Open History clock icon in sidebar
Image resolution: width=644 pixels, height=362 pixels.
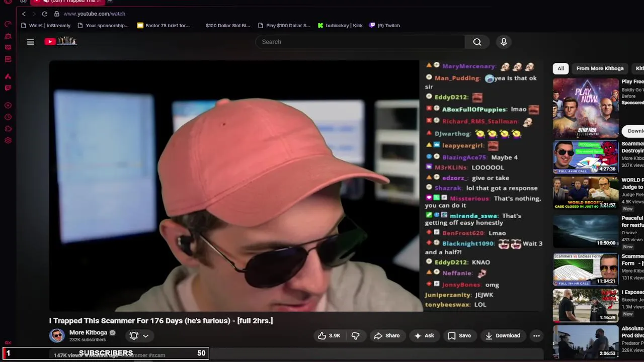click(8, 117)
